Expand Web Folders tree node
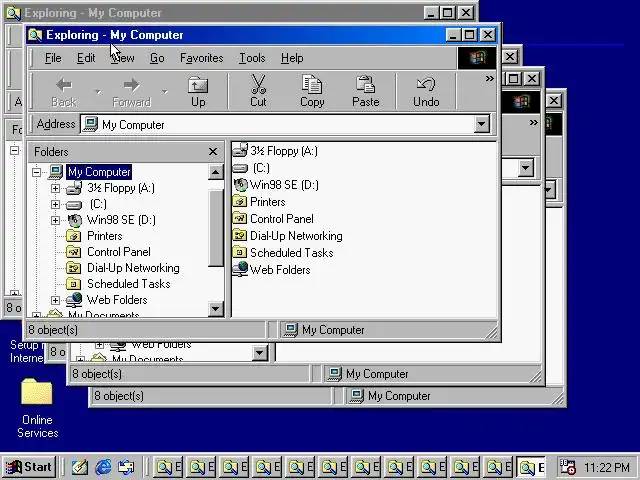The image size is (640, 480). (55, 300)
